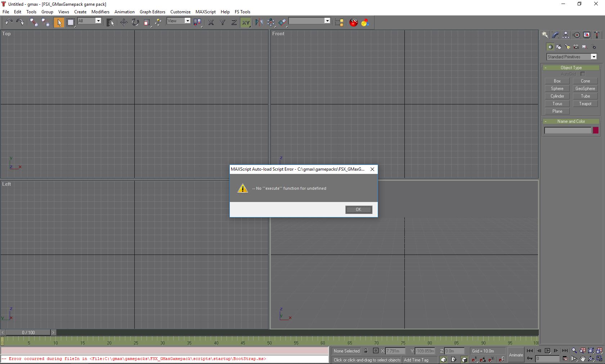Switch to the Display command panel tab
Viewport: 605px width, 364px height.
(x=587, y=35)
